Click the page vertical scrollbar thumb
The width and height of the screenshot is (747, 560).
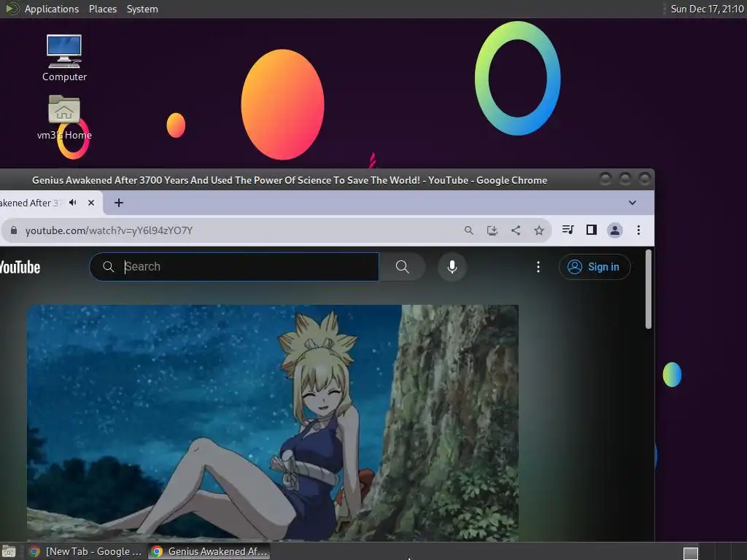coord(649,289)
